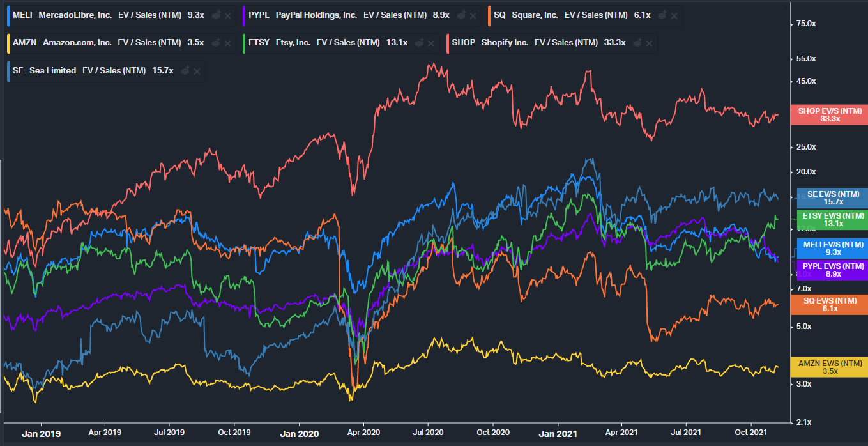Image resolution: width=868 pixels, height=446 pixels.
Task: Click the Jan 2020 date axis label
Action: click(x=300, y=434)
